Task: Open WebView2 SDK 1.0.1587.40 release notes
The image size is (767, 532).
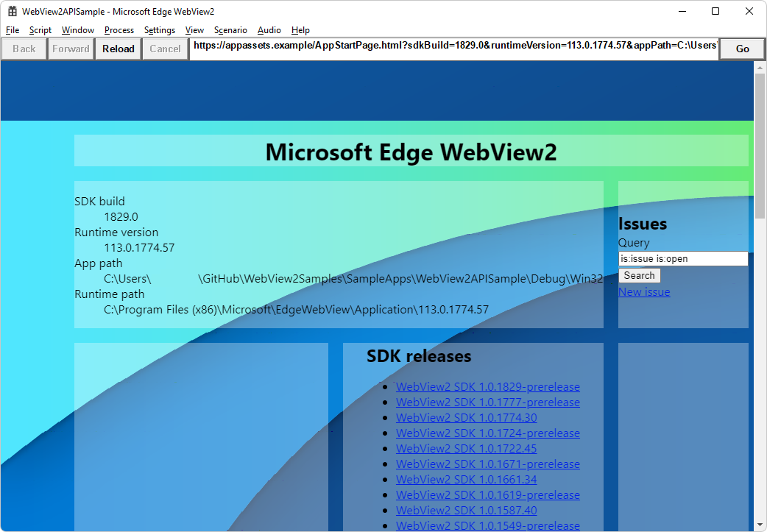Action: pos(466,510)
